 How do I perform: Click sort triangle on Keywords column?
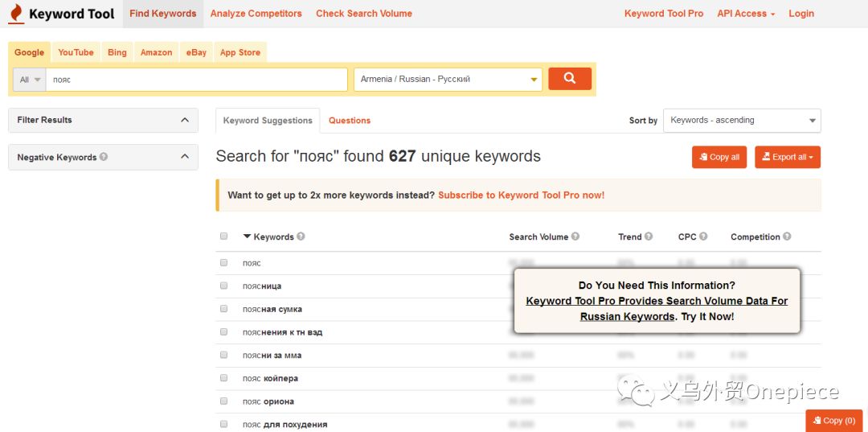coord(247,237)
